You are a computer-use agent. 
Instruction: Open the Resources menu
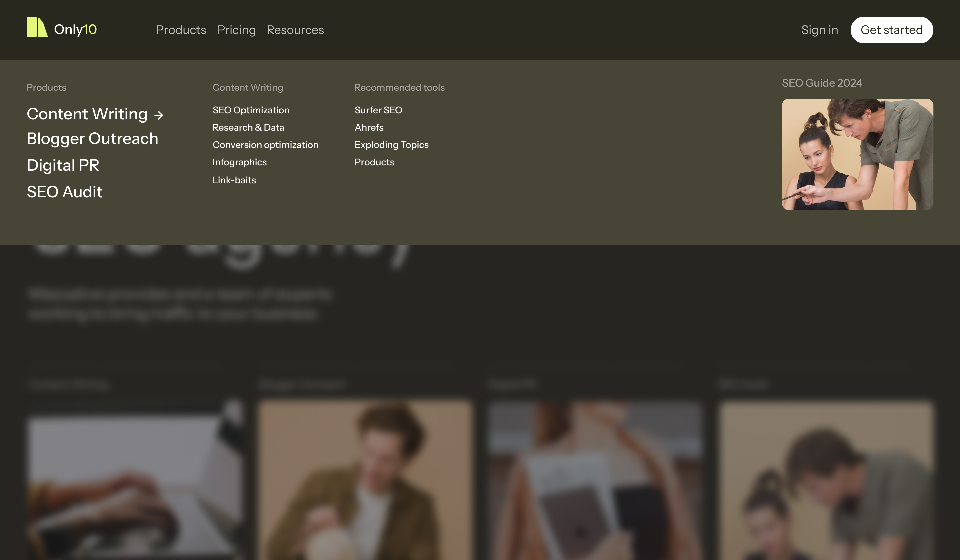296,30
